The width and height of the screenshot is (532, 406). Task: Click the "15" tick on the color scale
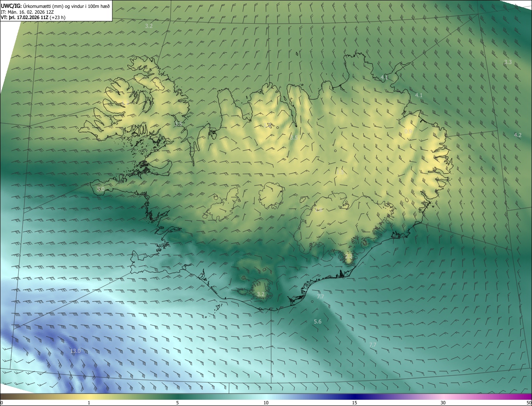click(x=355, y=403)
